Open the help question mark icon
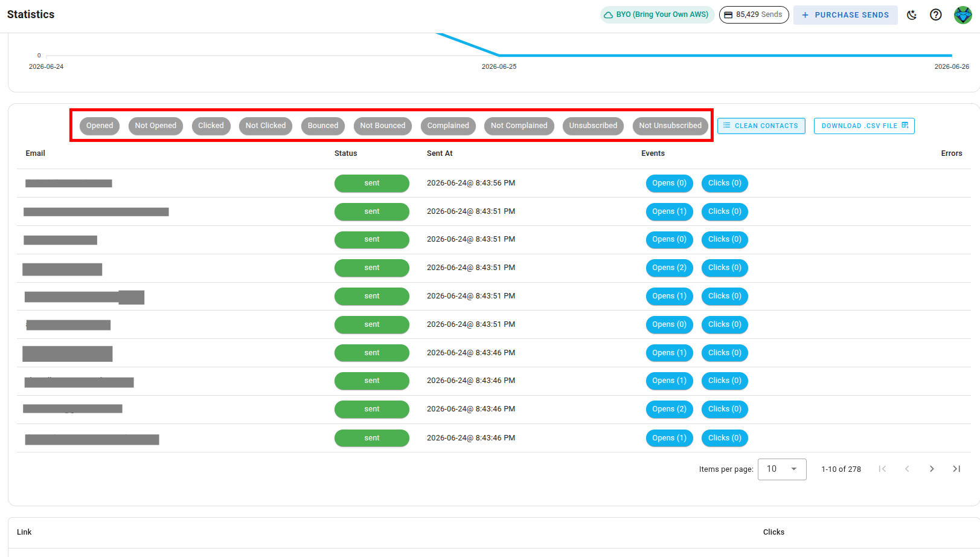The height and width of the screenshot is (557, 980). (936, 14)
